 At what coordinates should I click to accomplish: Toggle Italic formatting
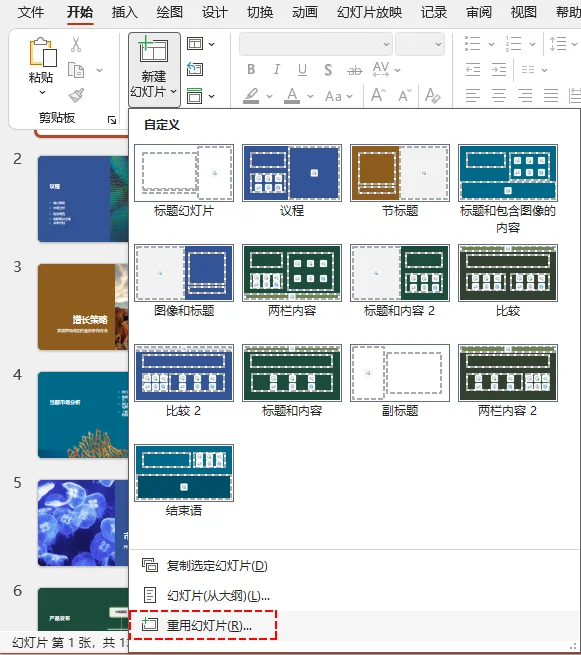pyautogui.click(x=277, y=70)
